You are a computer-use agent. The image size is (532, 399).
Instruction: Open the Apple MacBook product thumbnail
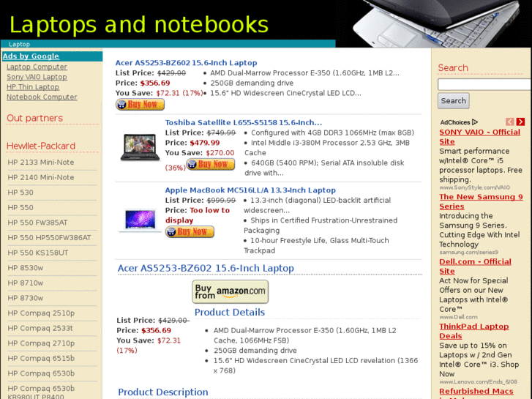tap(140, 220)
